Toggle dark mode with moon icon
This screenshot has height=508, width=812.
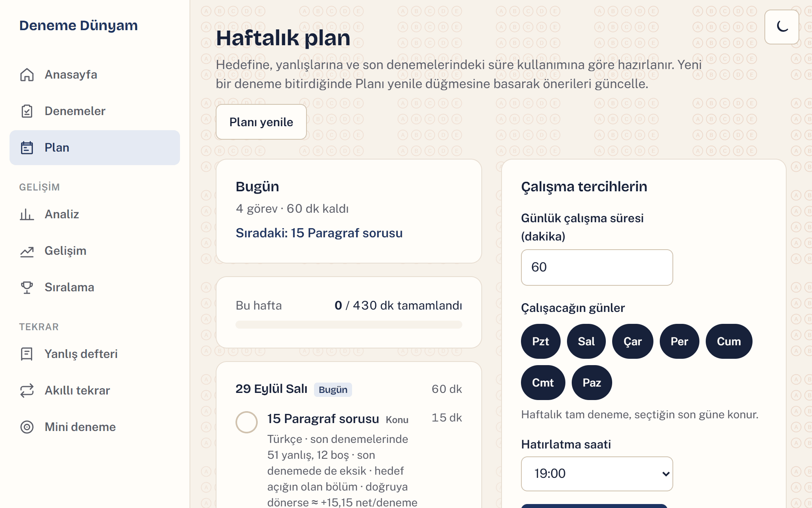point(782,27)
